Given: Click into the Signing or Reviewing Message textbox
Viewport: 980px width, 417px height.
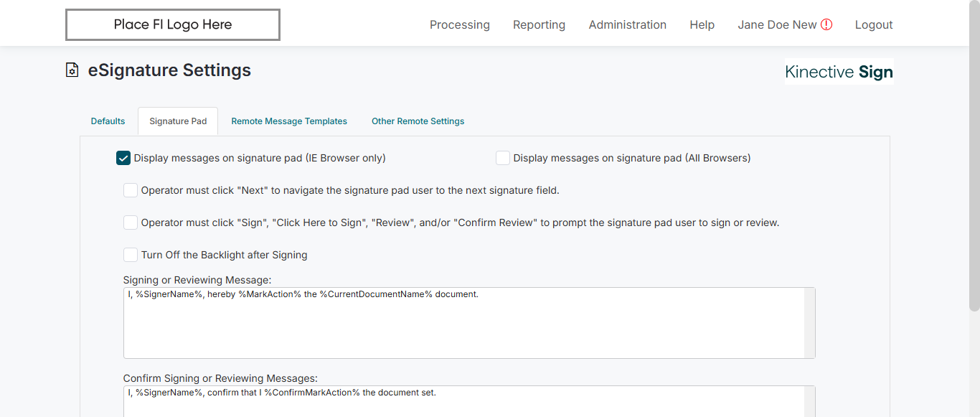Looking at the screenshot, I should (463, 323).
